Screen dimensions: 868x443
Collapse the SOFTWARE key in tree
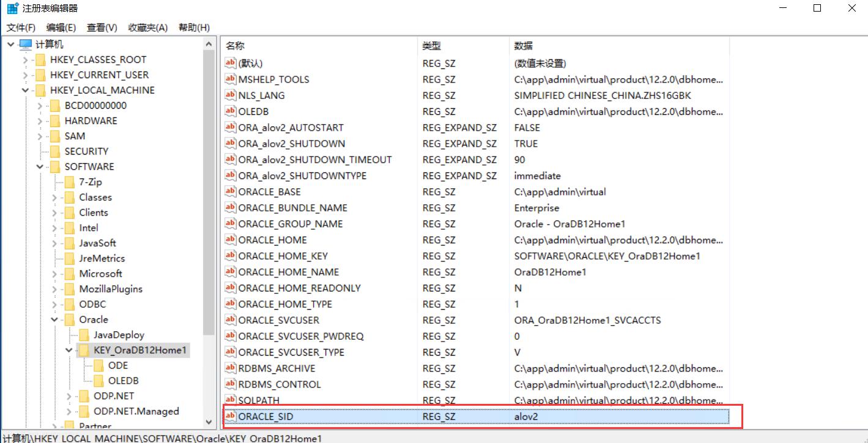click(x=40, y=167)
